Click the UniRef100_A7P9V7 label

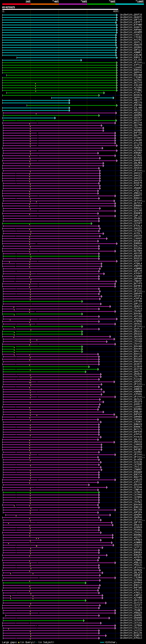pyautogui.click(x=131, y=273)
